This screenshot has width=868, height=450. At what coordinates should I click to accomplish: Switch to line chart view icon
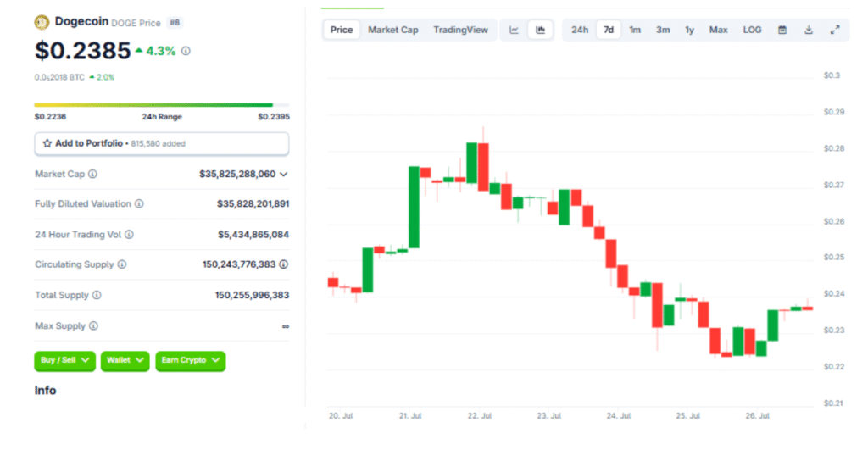point(515,30)
